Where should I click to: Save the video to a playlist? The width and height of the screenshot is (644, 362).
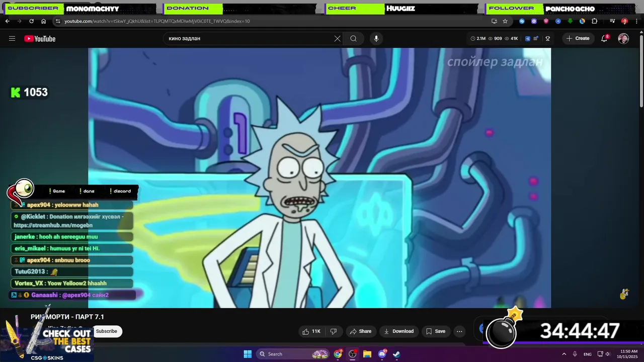click(435, 331)
